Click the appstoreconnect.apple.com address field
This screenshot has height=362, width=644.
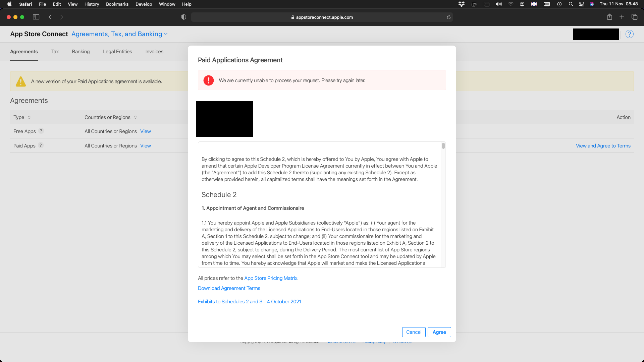point(322,17)
